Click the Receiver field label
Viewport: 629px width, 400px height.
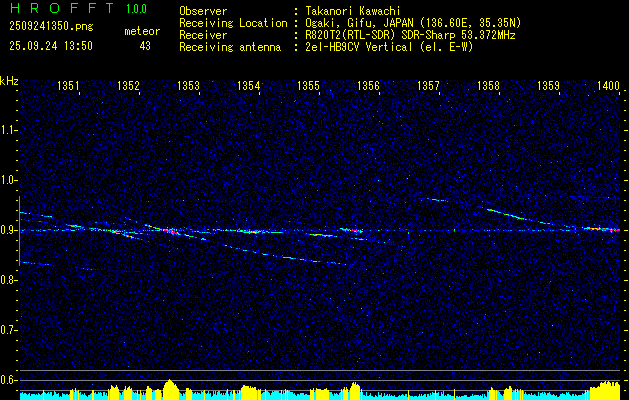[x=203, y=35]
